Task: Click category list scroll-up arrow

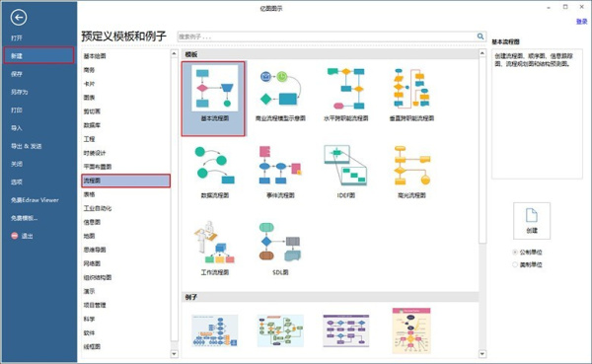Action: click(174, 53)
